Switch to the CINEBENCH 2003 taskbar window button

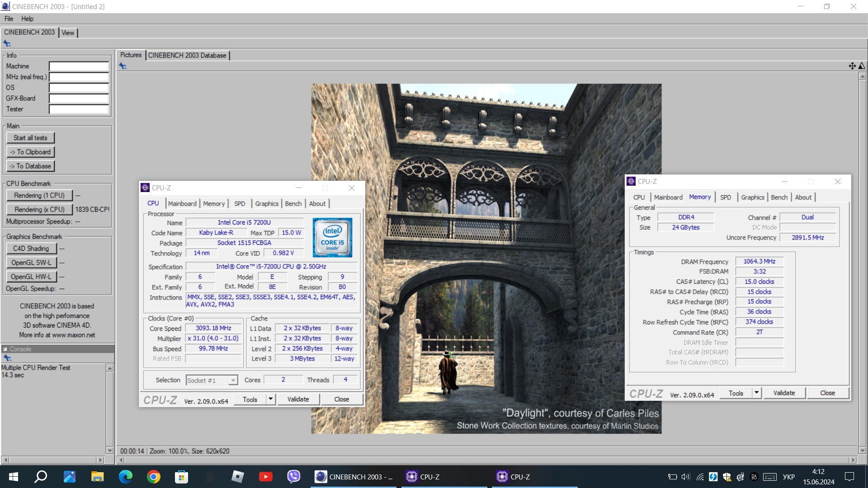[x=354, y=477]
